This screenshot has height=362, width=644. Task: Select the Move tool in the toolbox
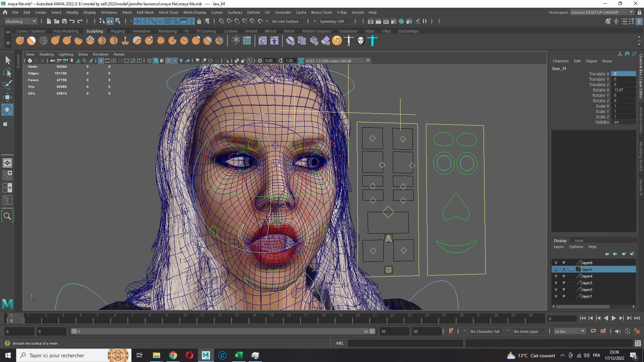pos(7,97)
